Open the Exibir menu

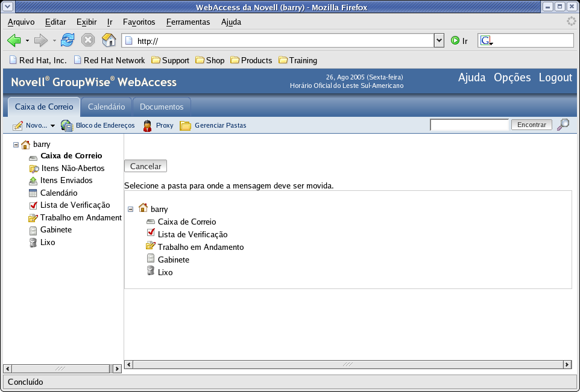click(x=87, y=22)
